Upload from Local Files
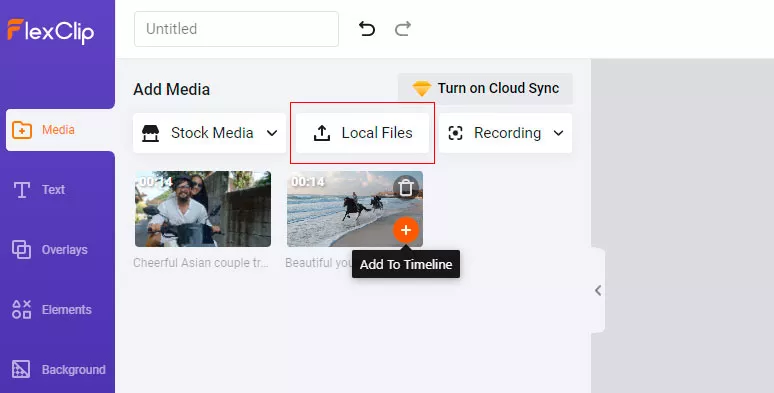 coord(363,133)
